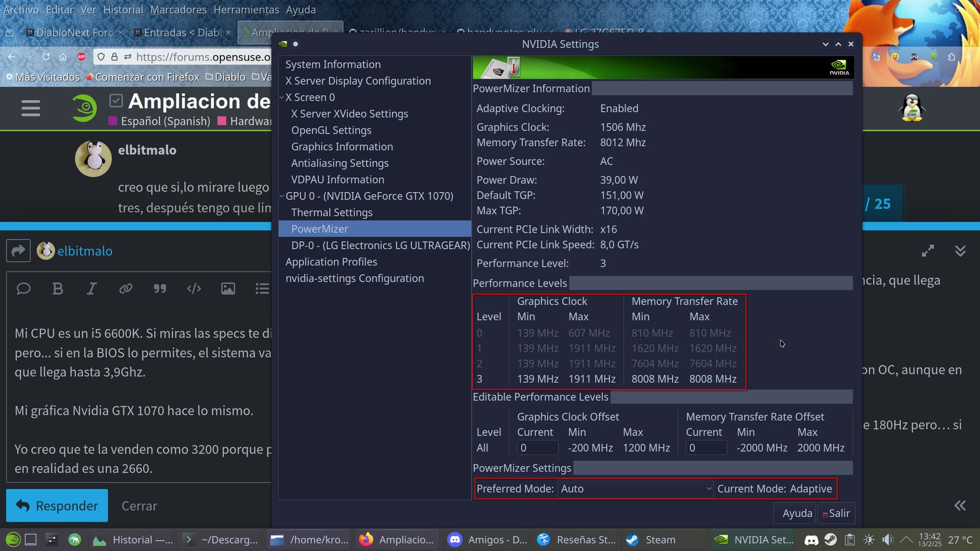The width and height of the screenshot is (980, 551).
Task: Switch to the DiabloNext Foro tab
Action: click(x=74, y=32)
